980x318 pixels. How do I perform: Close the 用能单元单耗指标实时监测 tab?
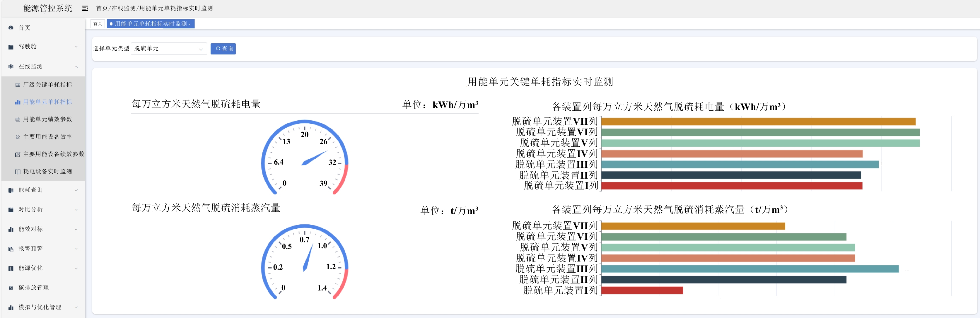(x=189, y=24)
